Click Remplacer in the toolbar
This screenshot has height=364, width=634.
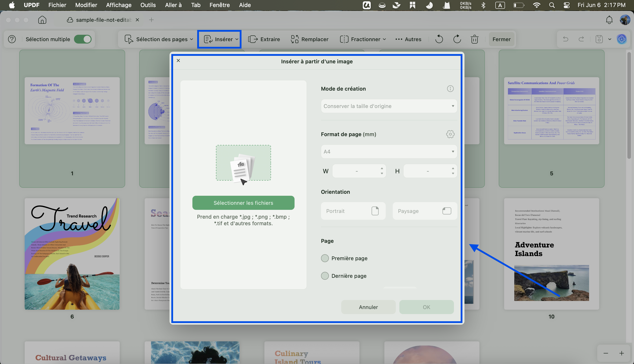tap(310, 39)
